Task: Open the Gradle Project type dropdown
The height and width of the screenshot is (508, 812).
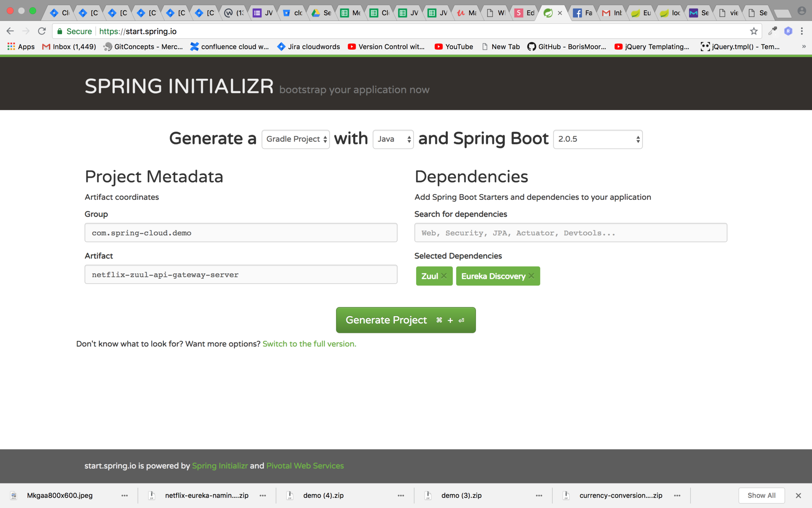Action: pyautogui.click(x=295, y=139)
